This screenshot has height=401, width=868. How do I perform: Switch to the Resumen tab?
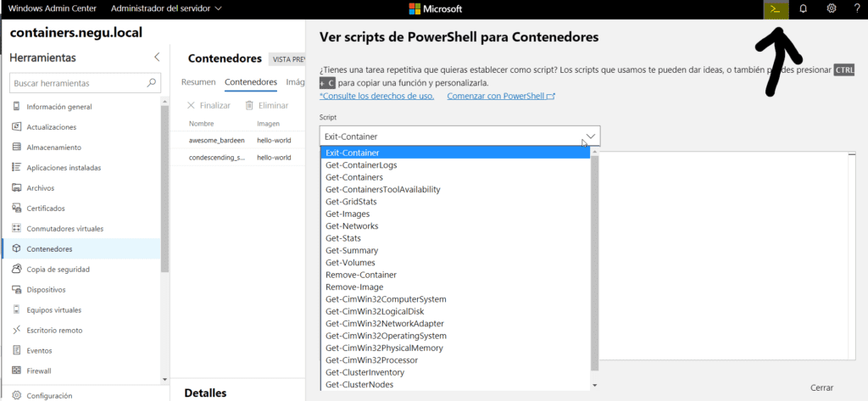198,82
